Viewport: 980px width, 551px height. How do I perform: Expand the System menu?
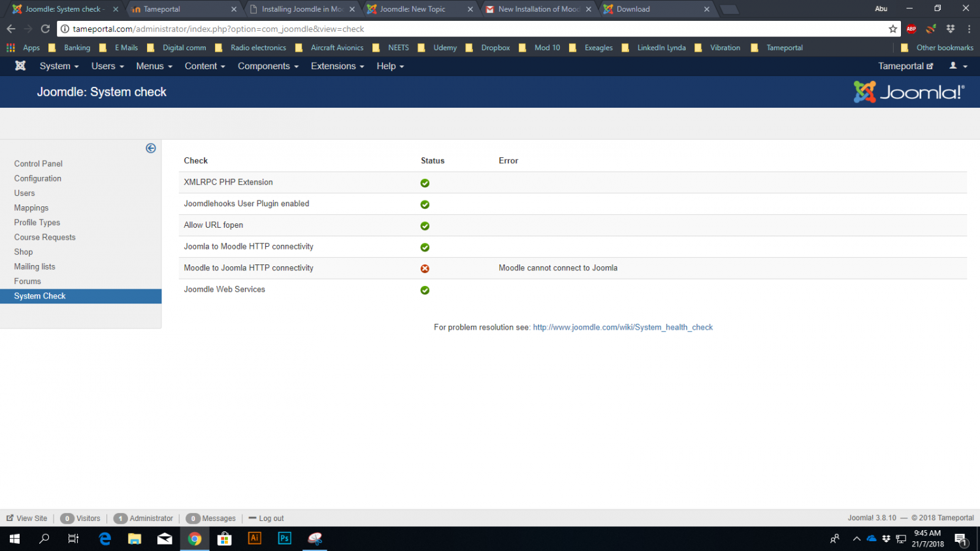tap(59, 66)
